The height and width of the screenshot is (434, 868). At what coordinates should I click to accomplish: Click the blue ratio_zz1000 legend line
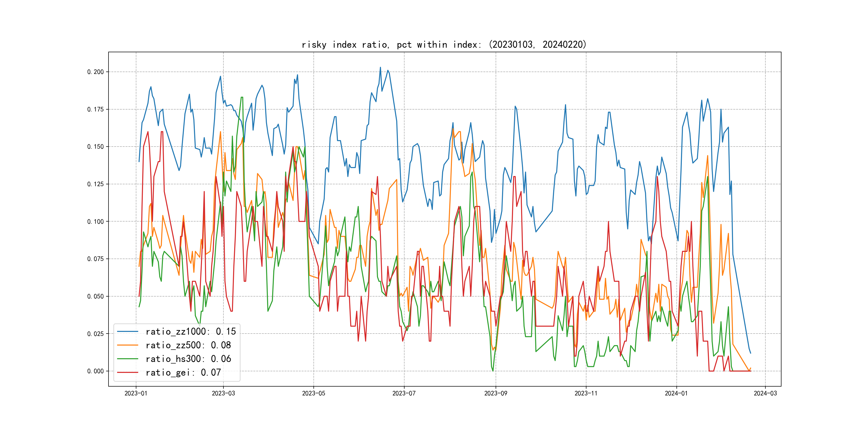point(127,332)
